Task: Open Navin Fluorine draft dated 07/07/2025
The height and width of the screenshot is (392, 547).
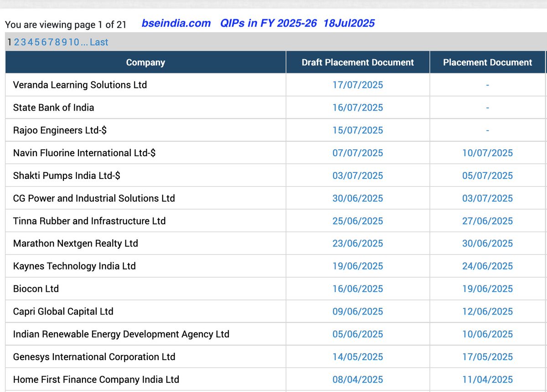Action: point(358,153)
